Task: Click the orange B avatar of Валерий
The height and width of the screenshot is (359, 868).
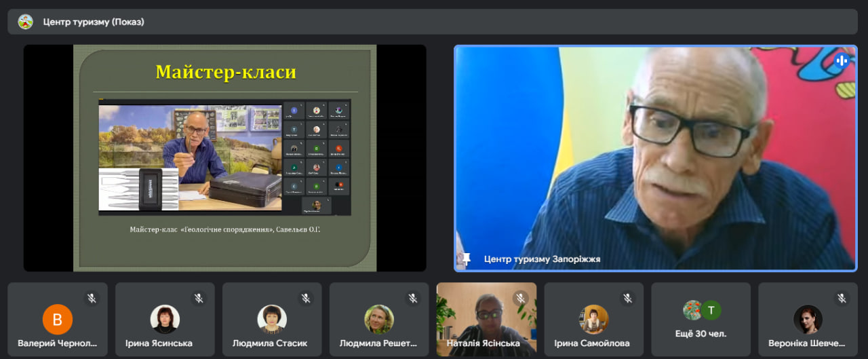Action: point(58,320)
